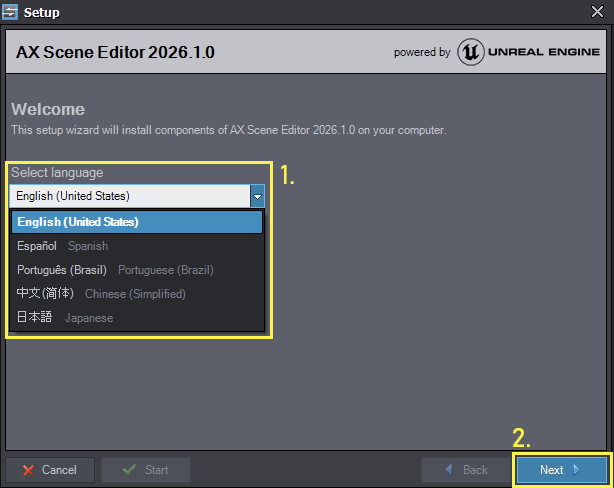The height and width of the screenshot is (488, 614).
Task: Click the Back button
Action: coord(467,470)
